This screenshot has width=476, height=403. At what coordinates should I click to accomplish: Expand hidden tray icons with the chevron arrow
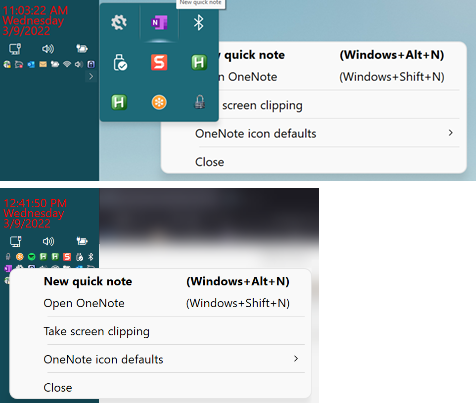(x=91, y=76)
